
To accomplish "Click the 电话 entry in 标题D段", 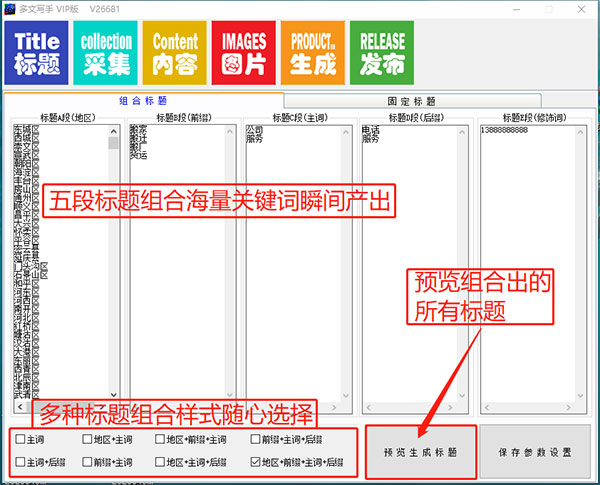I will pyautogui.click(x=370, y=130).
